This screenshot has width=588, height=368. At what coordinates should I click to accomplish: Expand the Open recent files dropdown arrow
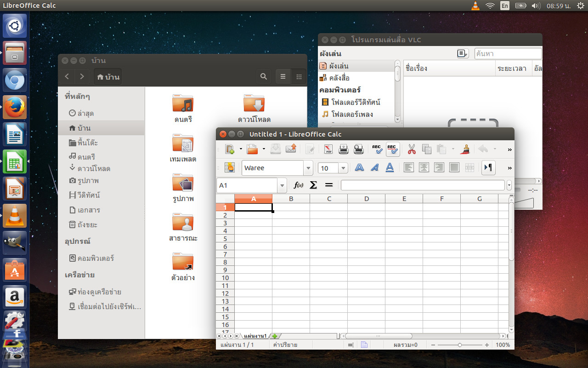point(264,149)
